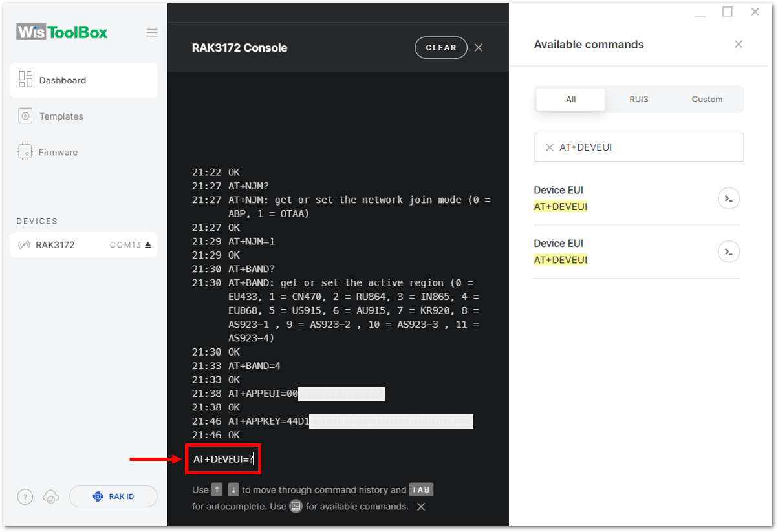Click the Dashboard grid icon
This screenshot has height=532, width=778.
[26, 80]
